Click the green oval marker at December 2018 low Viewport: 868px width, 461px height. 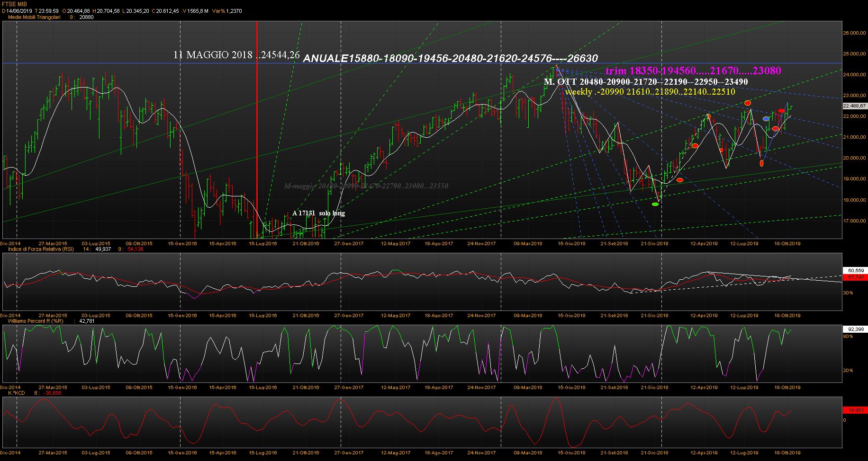point(655,204)
